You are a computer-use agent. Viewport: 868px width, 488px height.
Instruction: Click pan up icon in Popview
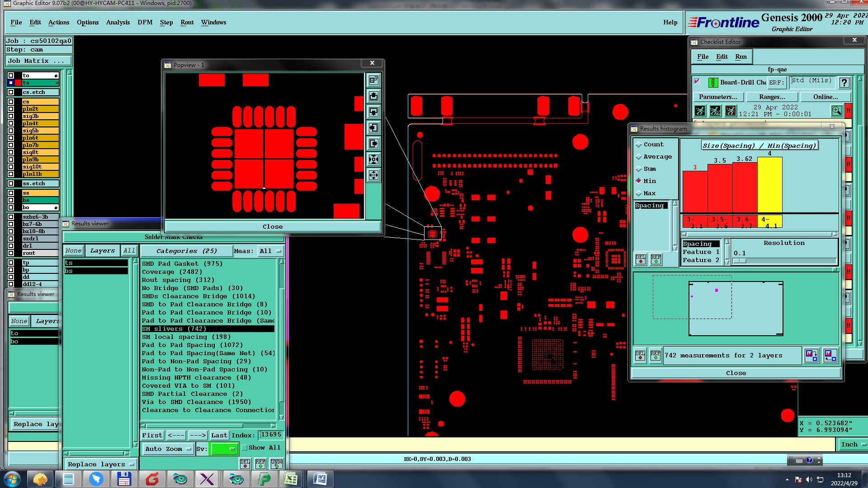(373, 96)
